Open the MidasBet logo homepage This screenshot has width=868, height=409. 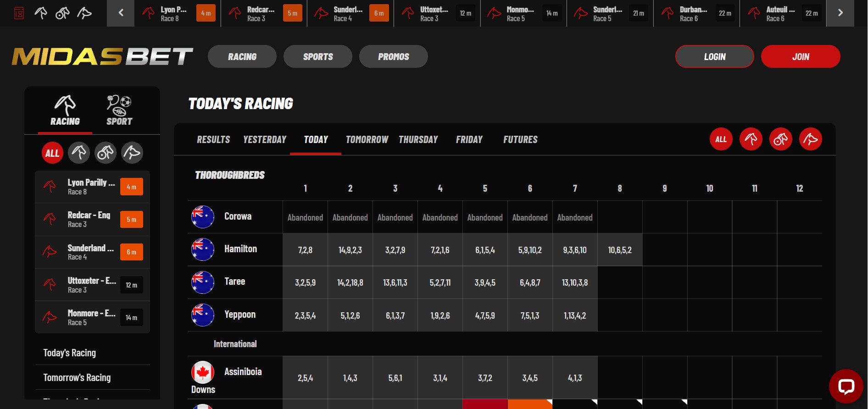102,56
